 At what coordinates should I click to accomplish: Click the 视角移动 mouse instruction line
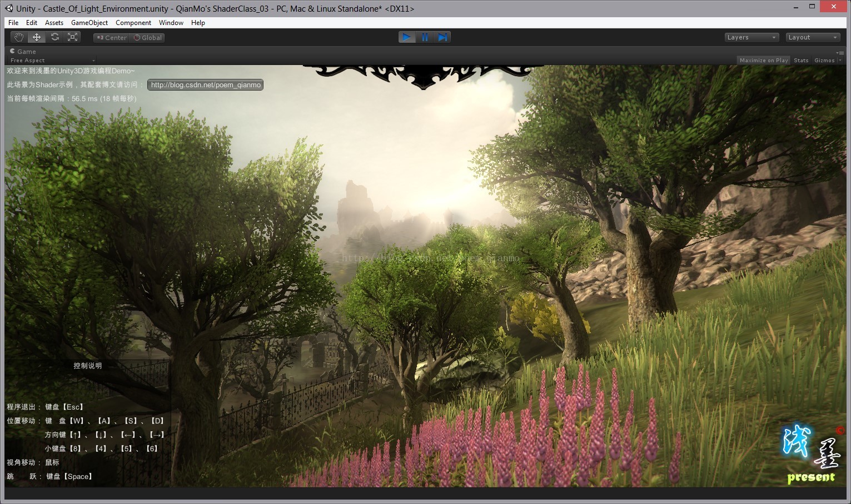point(33,462)
